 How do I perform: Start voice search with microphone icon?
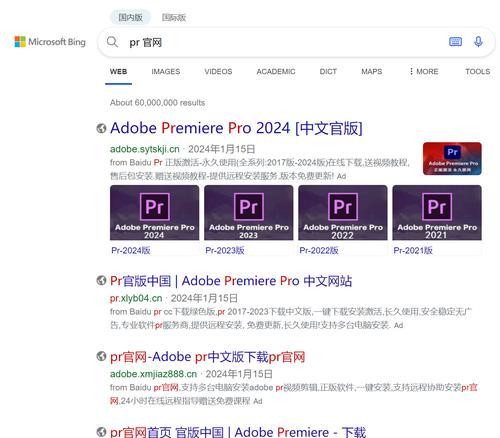pos(478,42)
